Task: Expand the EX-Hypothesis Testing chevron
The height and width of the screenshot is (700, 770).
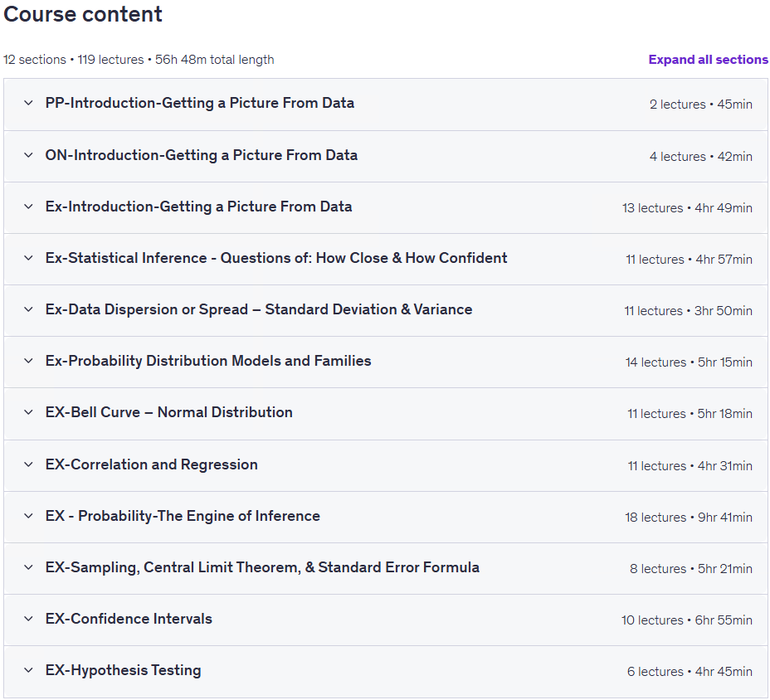Action: (28, 670)
